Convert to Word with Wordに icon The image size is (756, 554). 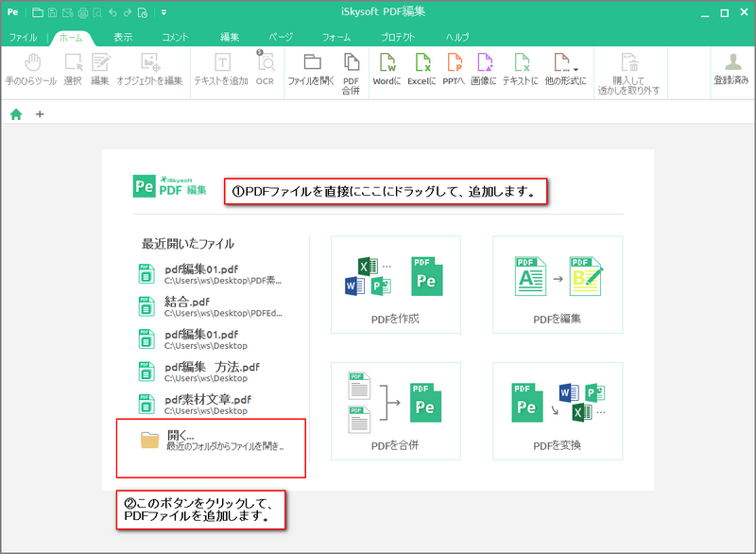click(387, 69)
